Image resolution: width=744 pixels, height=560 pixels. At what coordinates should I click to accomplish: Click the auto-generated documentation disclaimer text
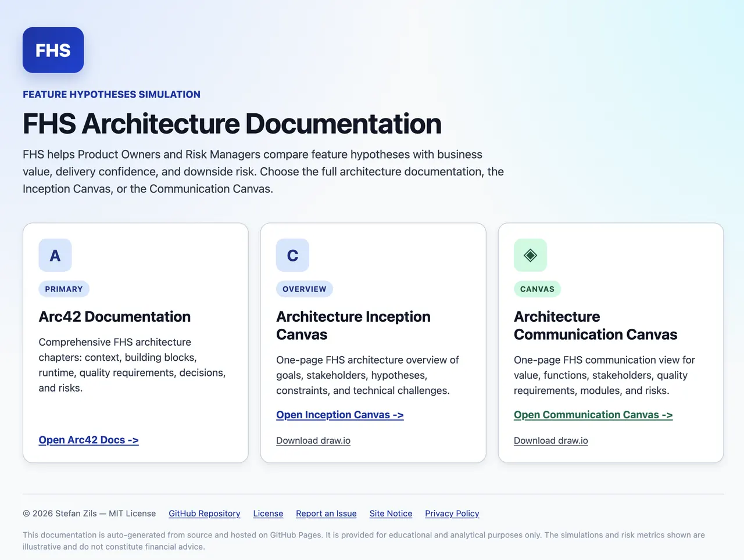pos(364,541)
